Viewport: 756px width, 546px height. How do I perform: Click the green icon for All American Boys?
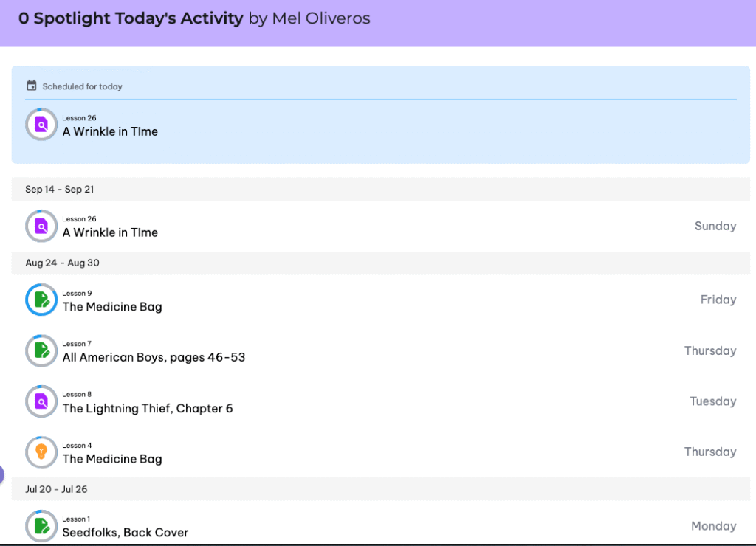click(41, 350)
